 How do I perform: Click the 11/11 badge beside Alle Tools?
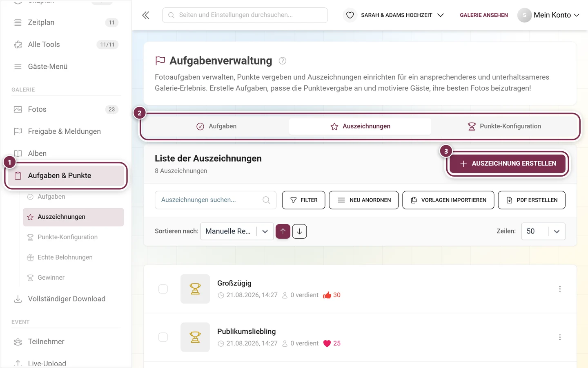107,45
